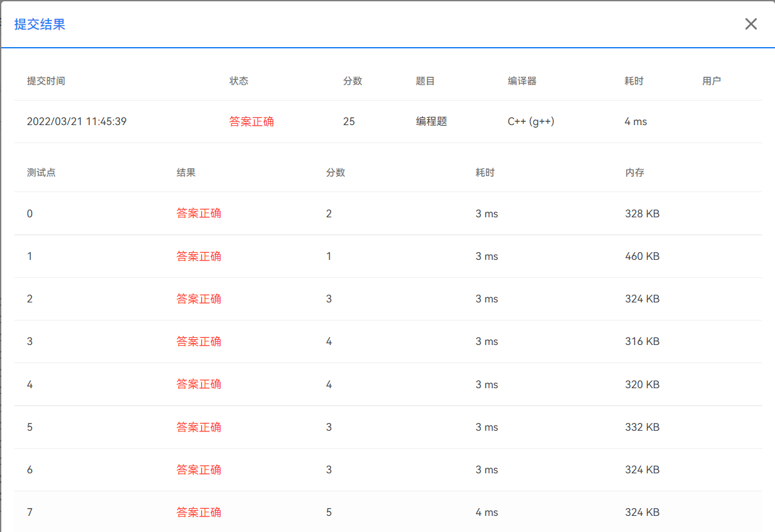This screenshot has height=532, width=775.
Task: Click the 分数 header in the summary table
Action: tap(352, 81)
